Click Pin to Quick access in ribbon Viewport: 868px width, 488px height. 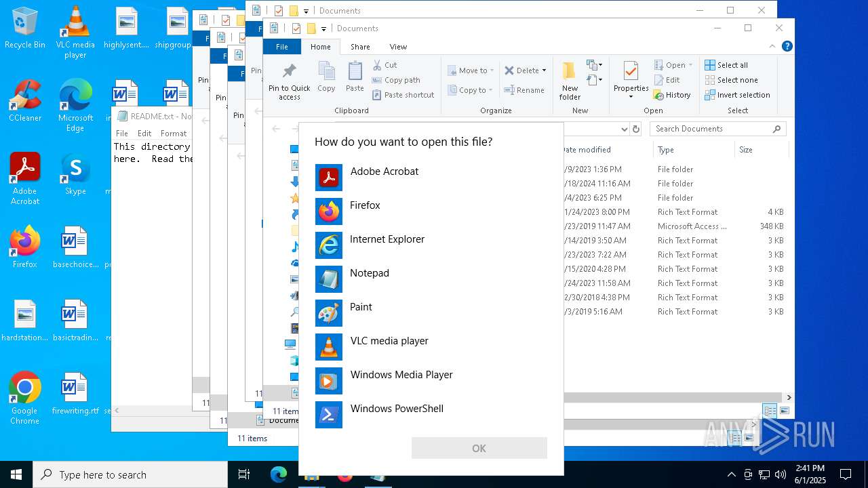[290, 81]
